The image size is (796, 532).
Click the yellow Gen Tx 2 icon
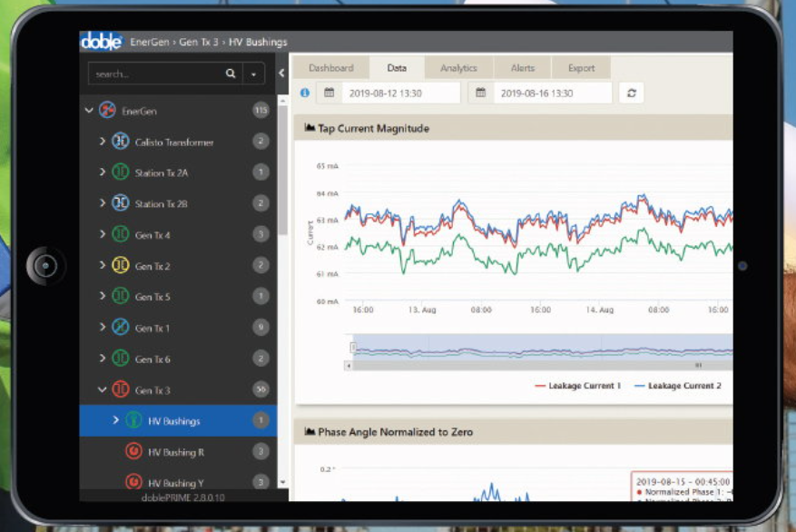click(x=121, y=266)
